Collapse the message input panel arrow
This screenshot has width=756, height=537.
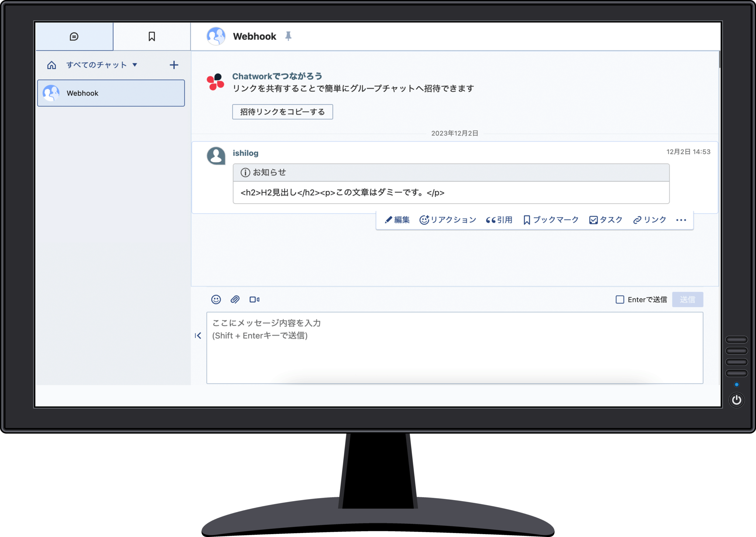click(199, 335)
